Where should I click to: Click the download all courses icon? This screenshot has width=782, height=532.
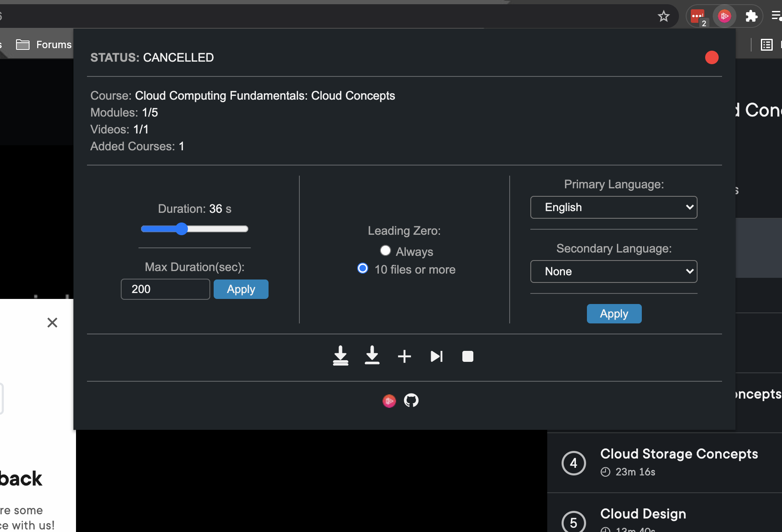tap(340, 356)
